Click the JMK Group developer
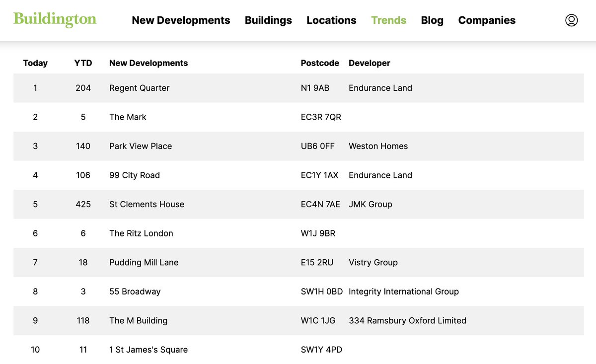The width and height of the screenshot is (596, 364). pos(371,204)
